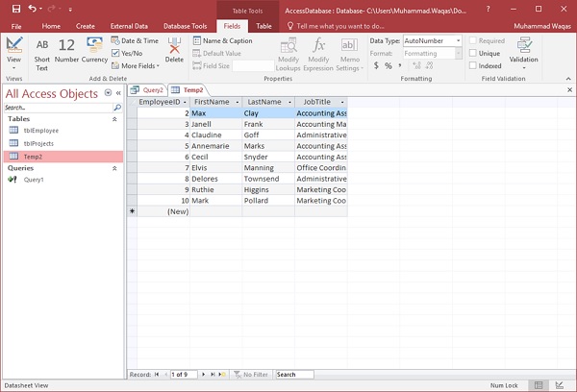Open the tblEmployee table
Screen dimensions: 577x392
coord(40,130)
